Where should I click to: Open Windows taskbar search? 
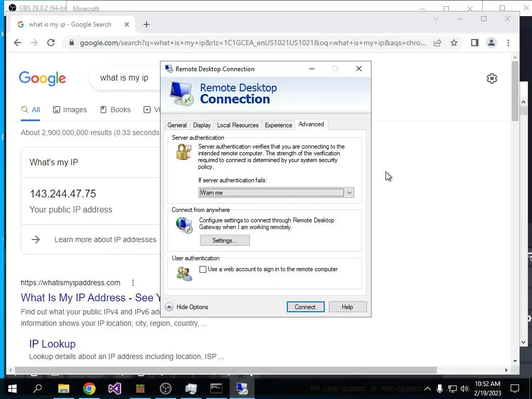click(37, 389)
